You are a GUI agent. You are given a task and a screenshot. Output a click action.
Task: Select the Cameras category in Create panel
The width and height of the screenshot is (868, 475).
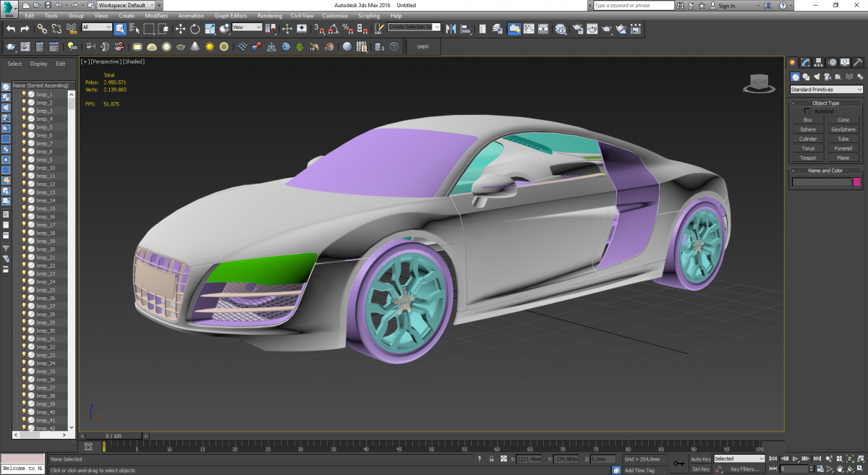827,77
